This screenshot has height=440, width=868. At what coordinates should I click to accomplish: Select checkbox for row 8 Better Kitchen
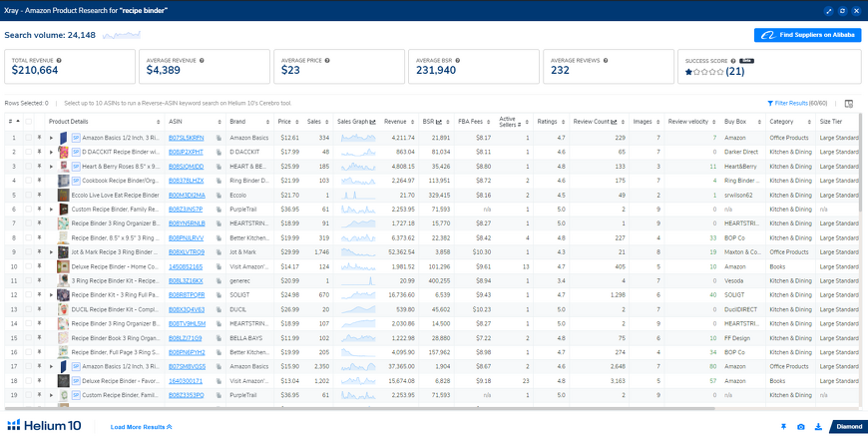click(x=28, y=238)
